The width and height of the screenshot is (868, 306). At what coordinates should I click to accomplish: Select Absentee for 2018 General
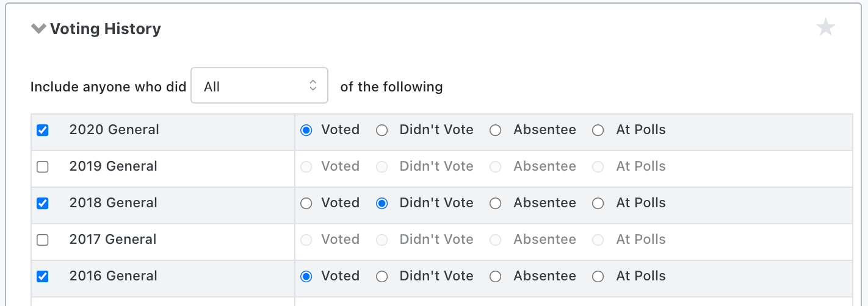click(x=496, y=203)
